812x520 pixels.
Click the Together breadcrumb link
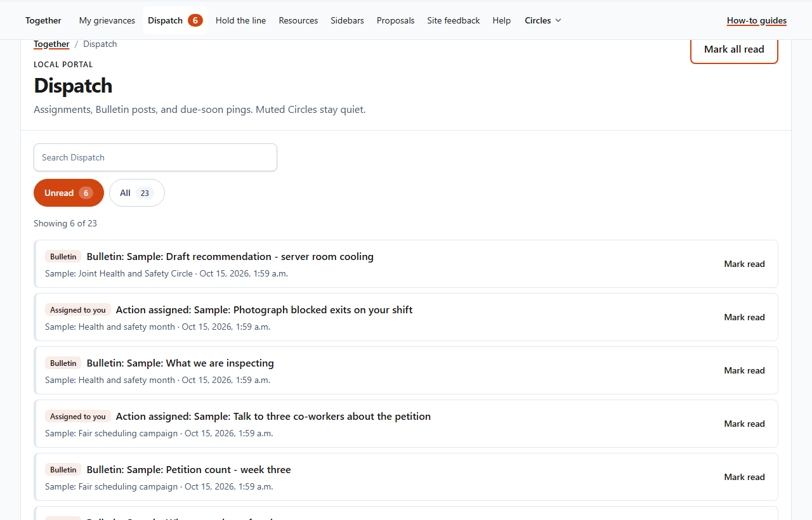point(51,44)
